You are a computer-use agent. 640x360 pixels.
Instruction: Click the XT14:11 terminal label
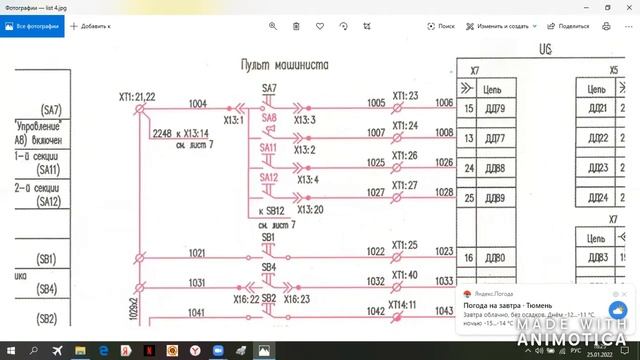[402, 305]
